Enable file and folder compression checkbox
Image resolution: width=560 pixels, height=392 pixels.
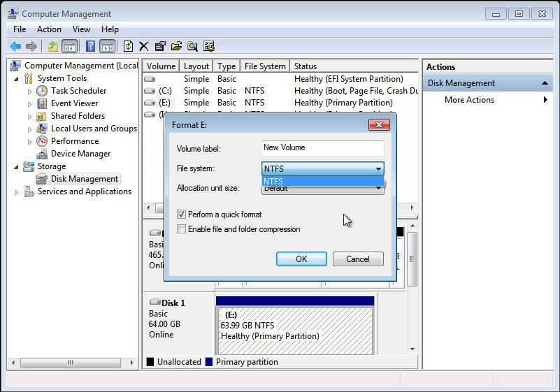(181, 229)
